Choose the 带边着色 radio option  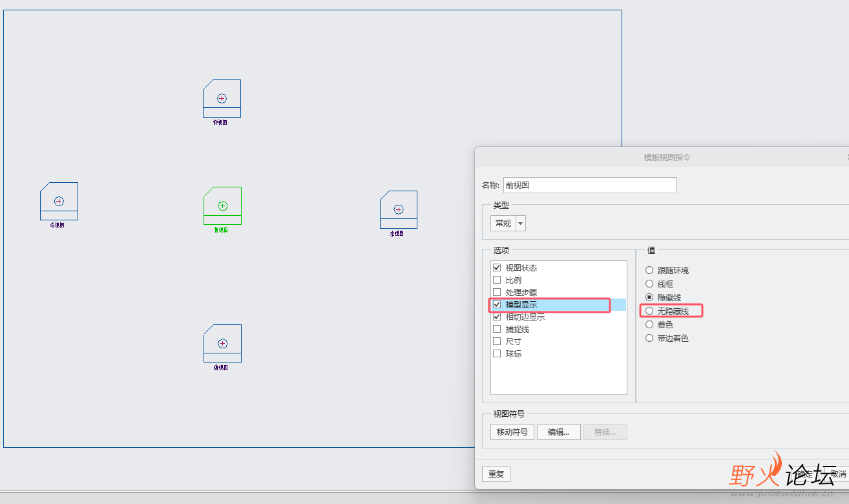649,338
